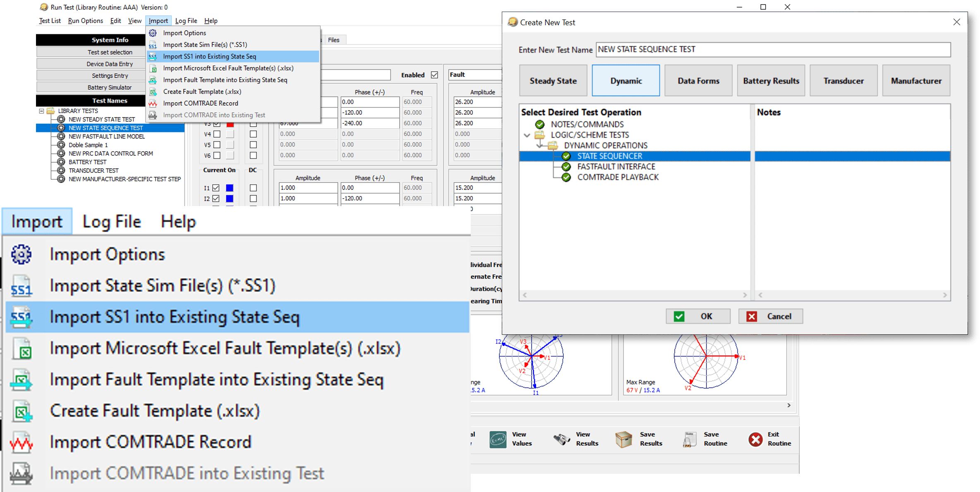This screenshot has width=980, height=492.
Task: Select the Steady State category button
Action: point(553,81)
